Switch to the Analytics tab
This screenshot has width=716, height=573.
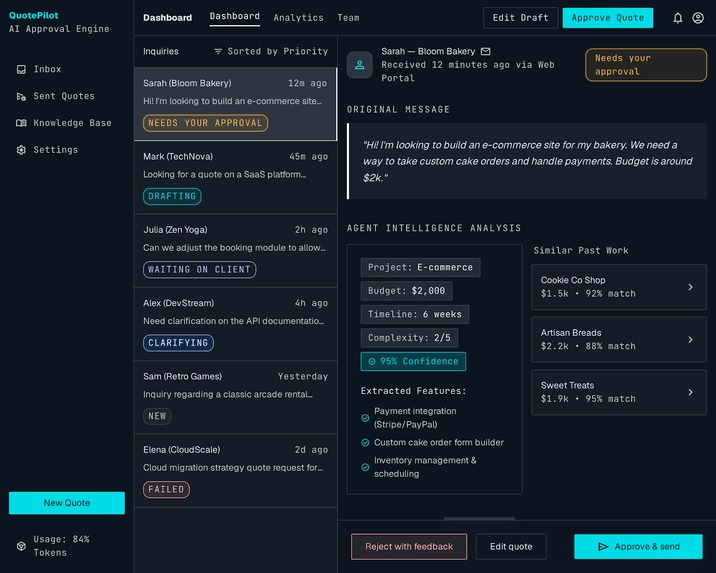pyautogui.click(x=299, y=18)
